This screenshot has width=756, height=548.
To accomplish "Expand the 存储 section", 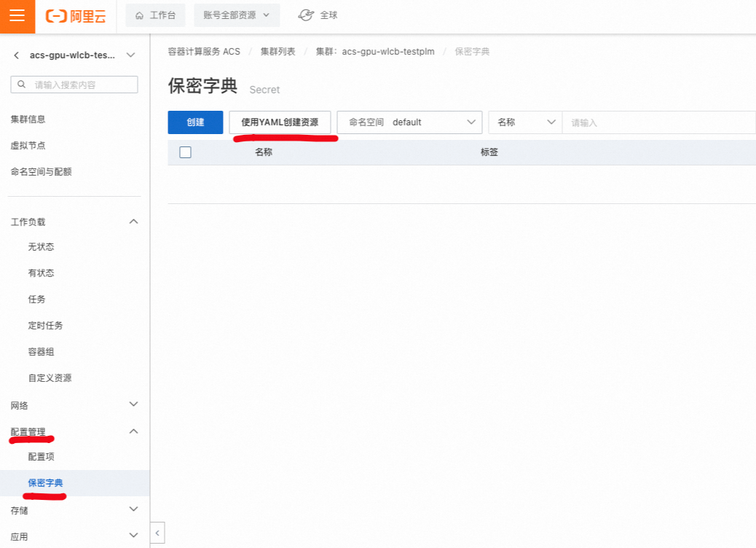I will point(133,509).
